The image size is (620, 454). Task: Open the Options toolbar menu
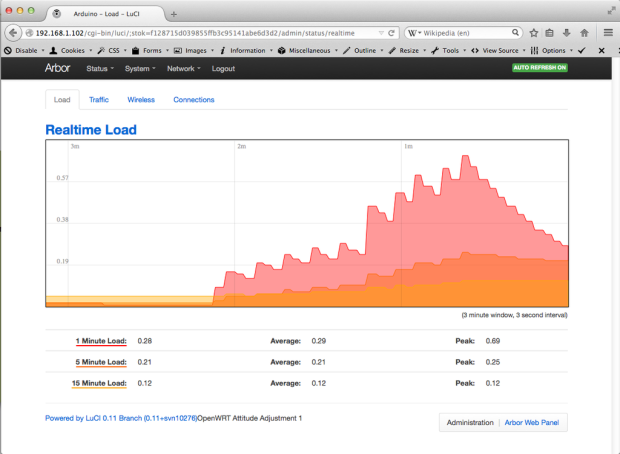coord(552,50)
